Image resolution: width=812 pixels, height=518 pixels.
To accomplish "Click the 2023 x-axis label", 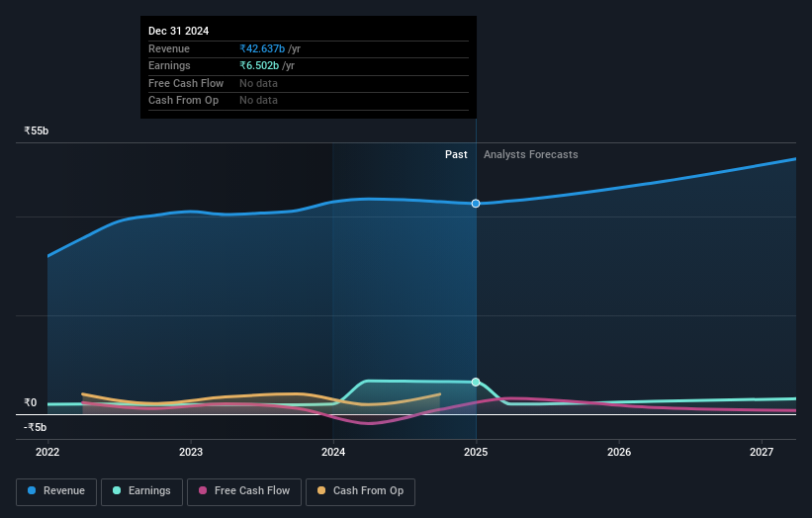I will point(191,453).
